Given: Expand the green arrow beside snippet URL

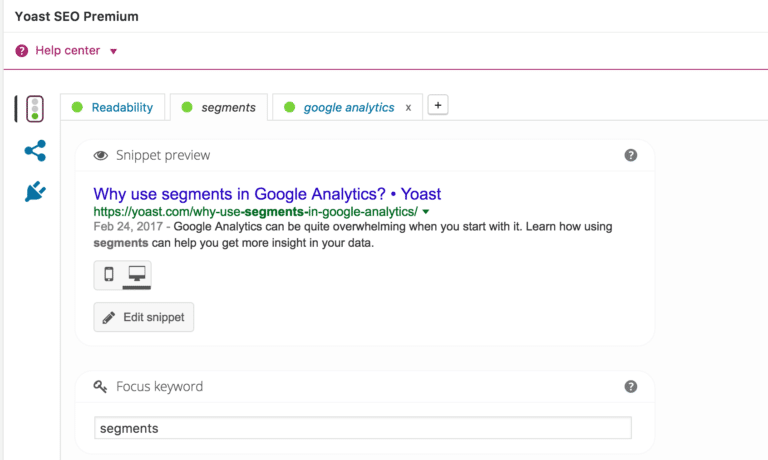Looking at the screenshot, I should click(426, 212).
